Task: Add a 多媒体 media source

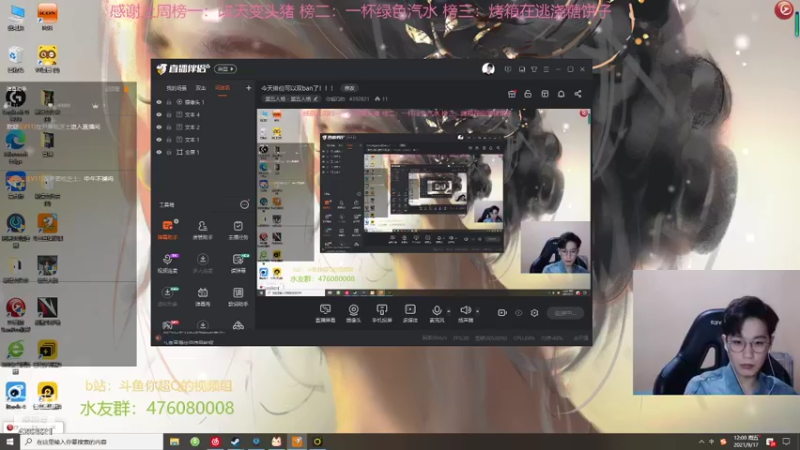Action: (x=410, y=313)
